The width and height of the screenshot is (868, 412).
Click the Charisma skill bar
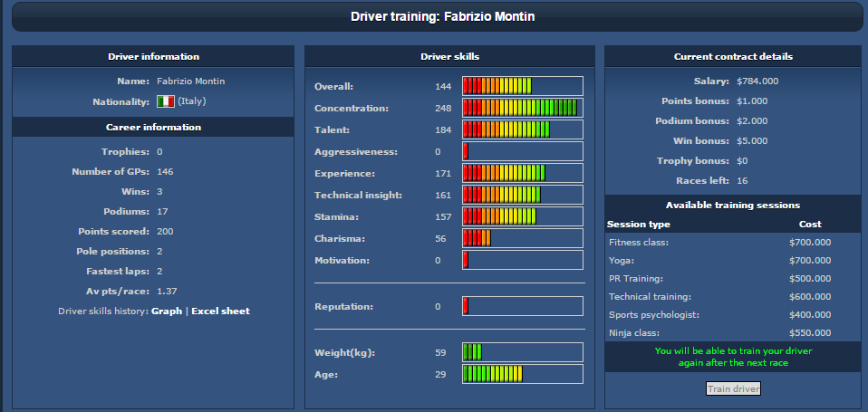coord(523,238)
